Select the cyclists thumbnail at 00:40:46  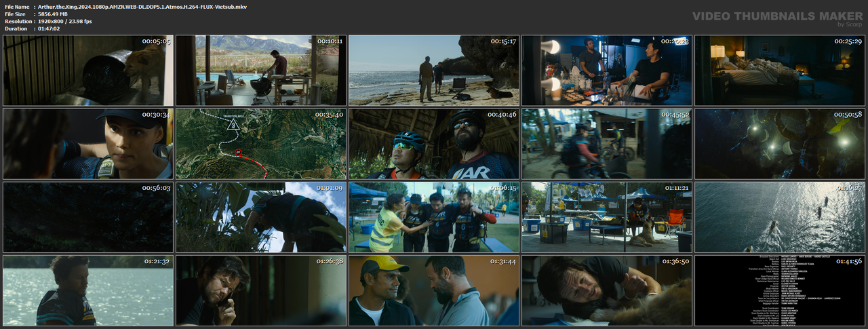click(x=434, y=144)
